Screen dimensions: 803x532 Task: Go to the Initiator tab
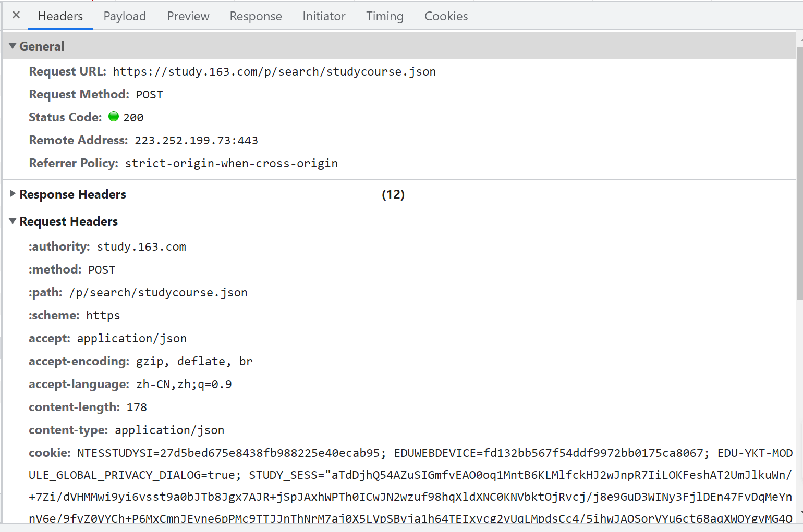pyautogui.click(x=323, y=16)
